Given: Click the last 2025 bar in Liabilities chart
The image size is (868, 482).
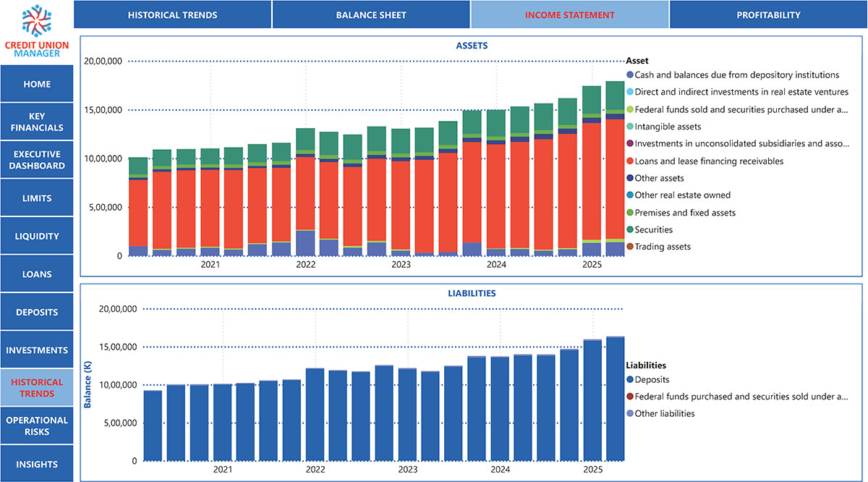Looking at the screenshot, I should tap(615, 399).
